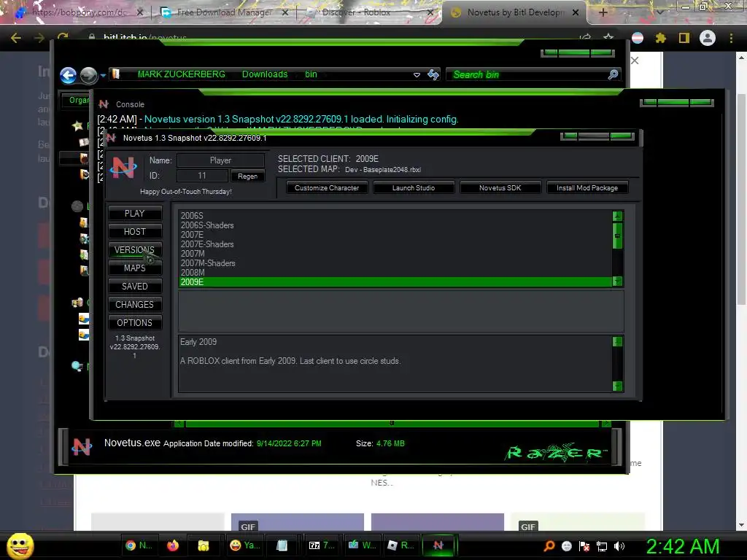Click Explorer forward arrow button
Screen dimensions: 747x560
[88, 75]
